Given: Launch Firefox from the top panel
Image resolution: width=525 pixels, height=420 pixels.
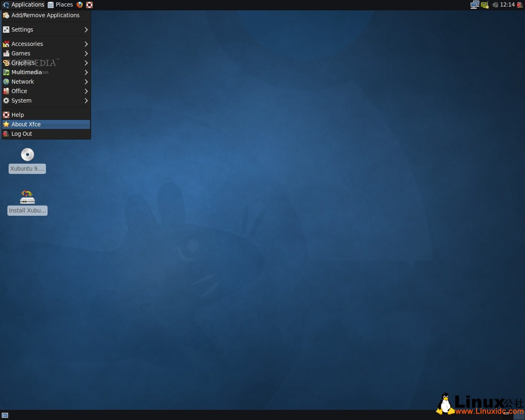Looking at the screenshot, I should pyautogui.click(x=80, y=5).
